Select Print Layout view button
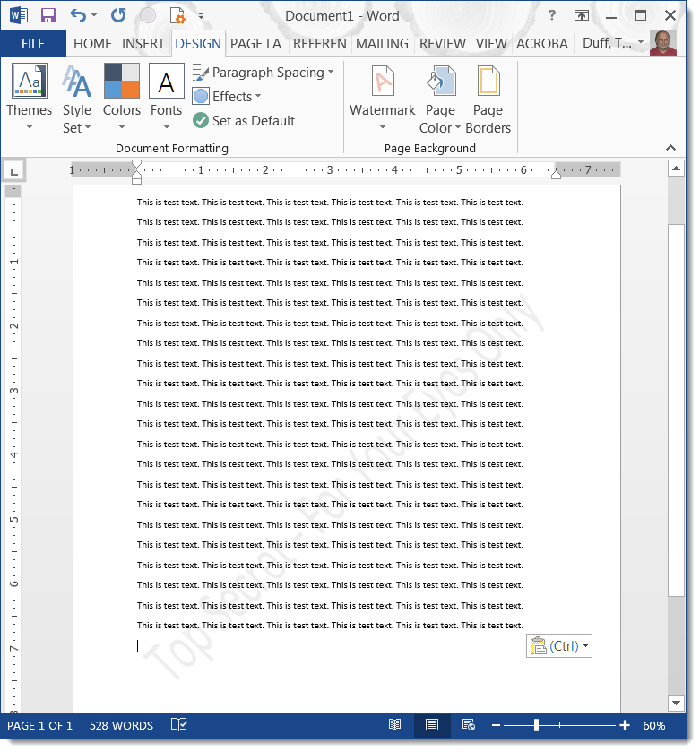Screen dimensions: 700x752 click(x=431, y=725)
